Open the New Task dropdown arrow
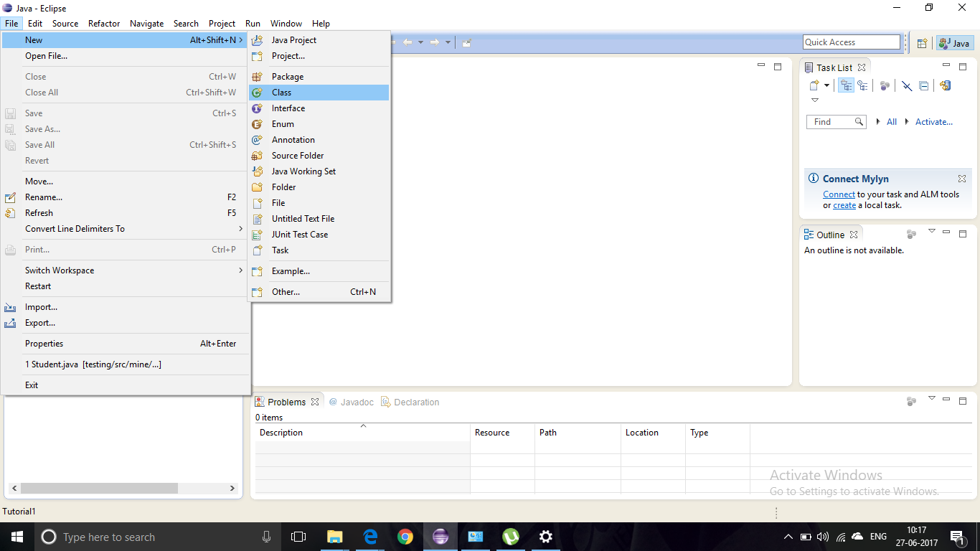The image size is (980, 551). click(826, 86)
